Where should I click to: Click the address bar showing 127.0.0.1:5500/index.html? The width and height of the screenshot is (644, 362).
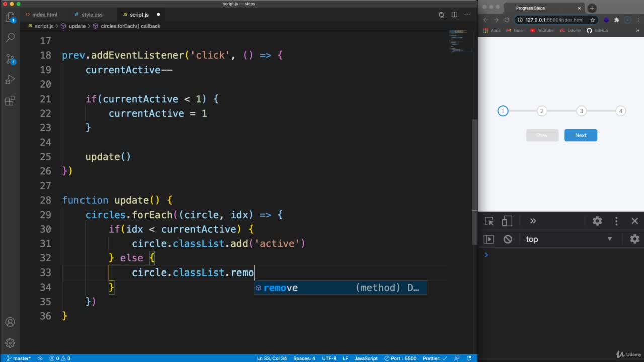[x=554, y=20]
